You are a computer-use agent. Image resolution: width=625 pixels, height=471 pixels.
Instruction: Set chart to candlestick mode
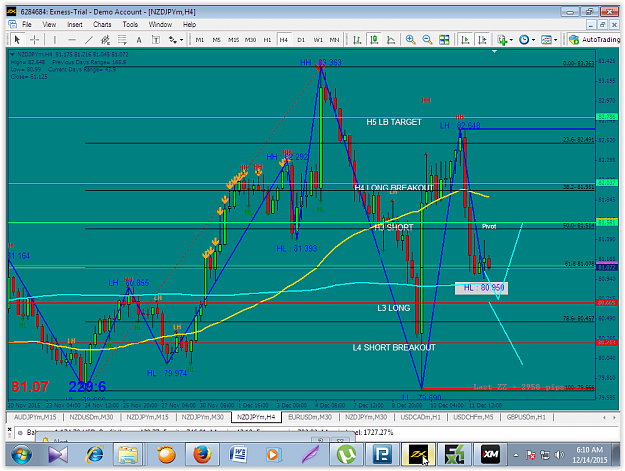coord(374,39)
